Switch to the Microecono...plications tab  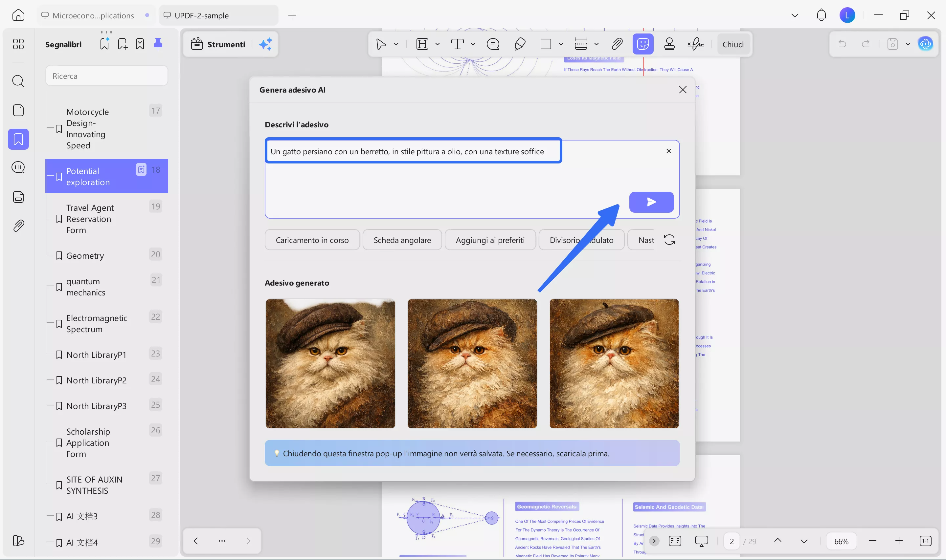[93, 15]
